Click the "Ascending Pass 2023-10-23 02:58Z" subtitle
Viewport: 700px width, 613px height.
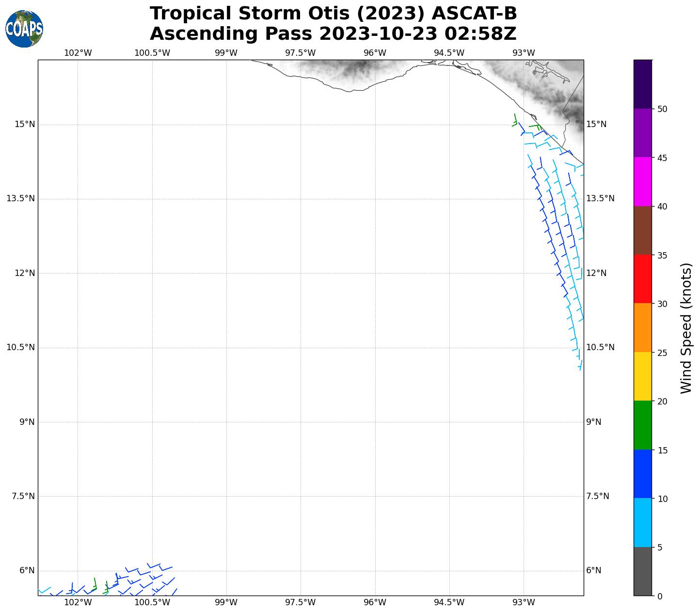point(333,34)
